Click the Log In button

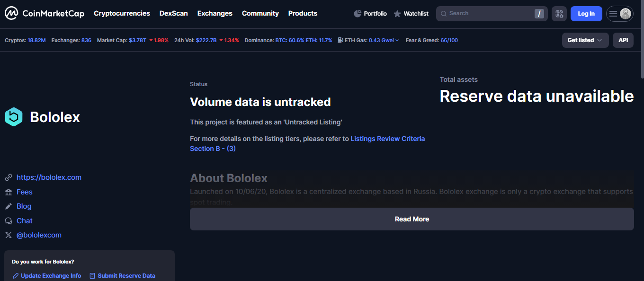(586, 14)
